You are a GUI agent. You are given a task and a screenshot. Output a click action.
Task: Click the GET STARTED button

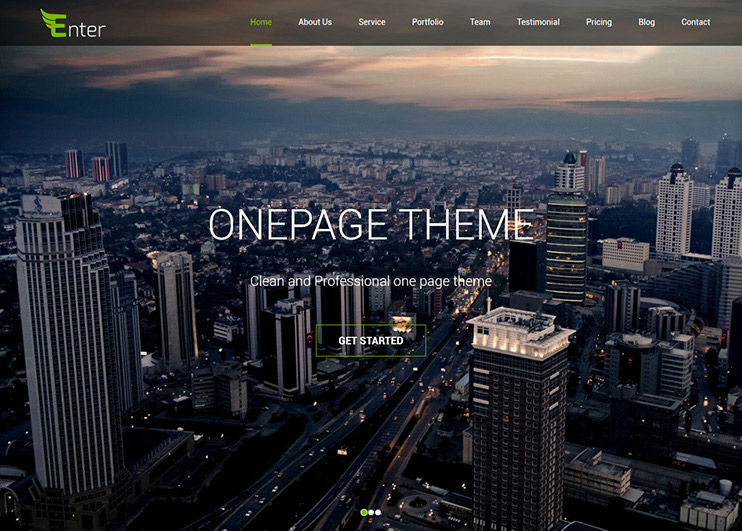click(371, 340)
